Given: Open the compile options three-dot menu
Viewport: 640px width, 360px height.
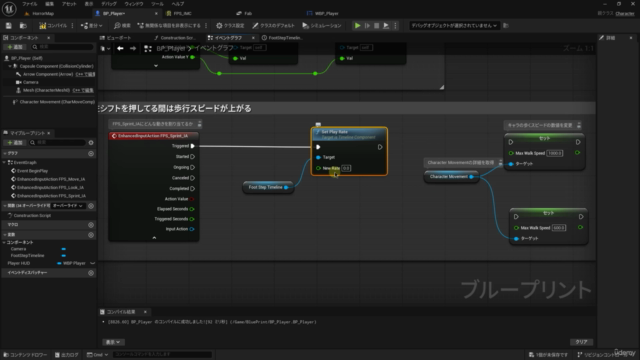Looking at the screenshot, I should [73, 25].
